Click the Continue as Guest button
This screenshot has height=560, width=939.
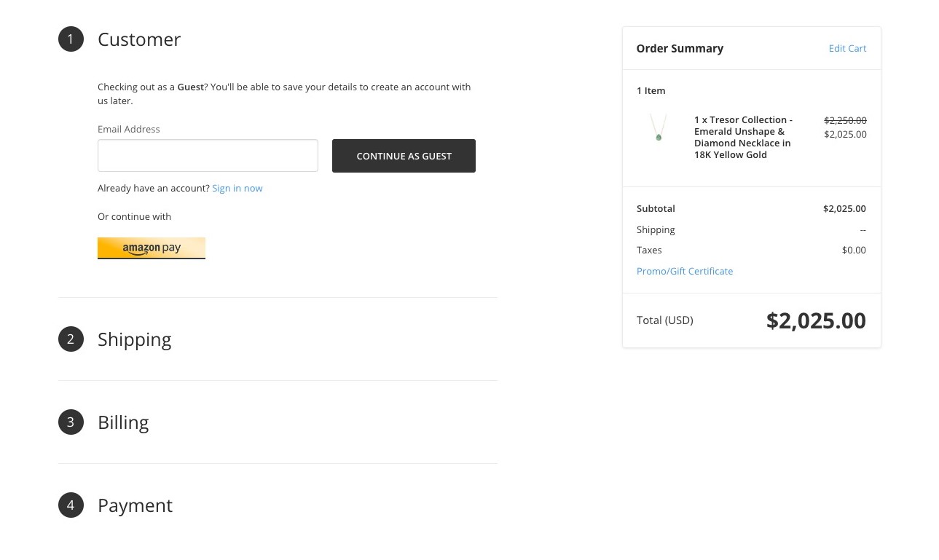(x=404, y=156)
